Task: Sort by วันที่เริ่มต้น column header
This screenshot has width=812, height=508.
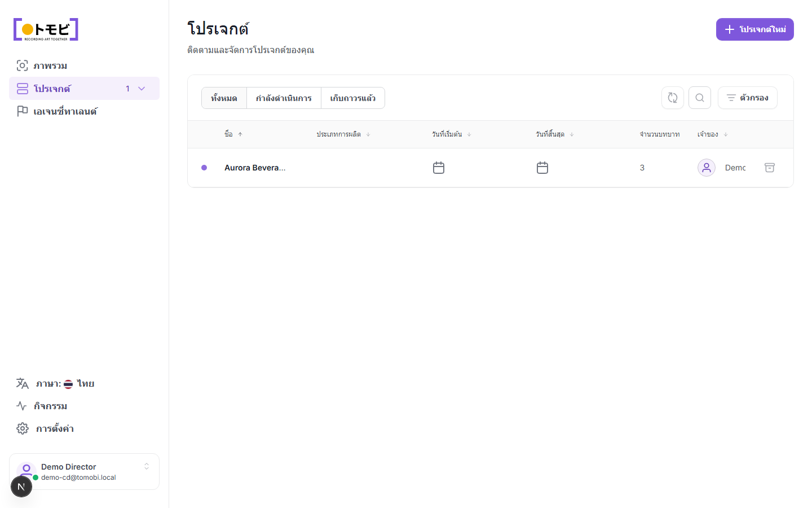Action: point(452,134)
